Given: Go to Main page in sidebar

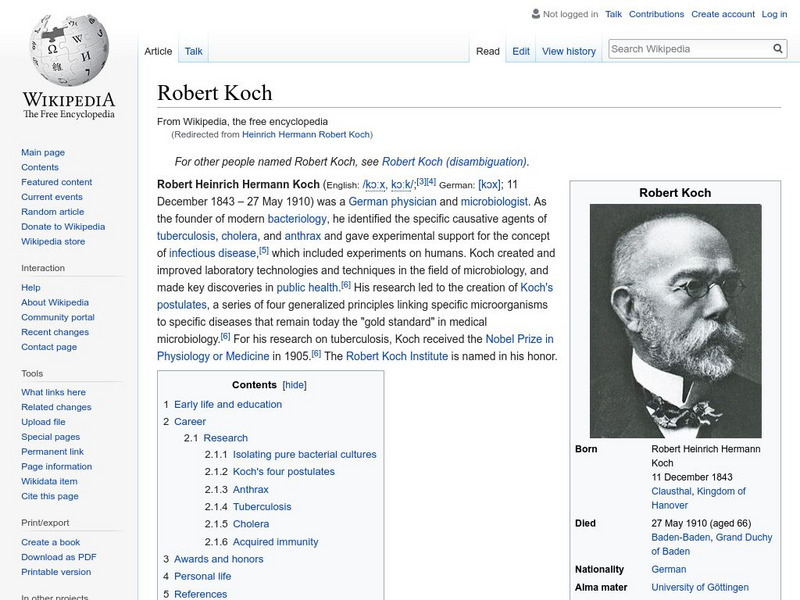Looking at the screenshot, I should click(43, 152).
